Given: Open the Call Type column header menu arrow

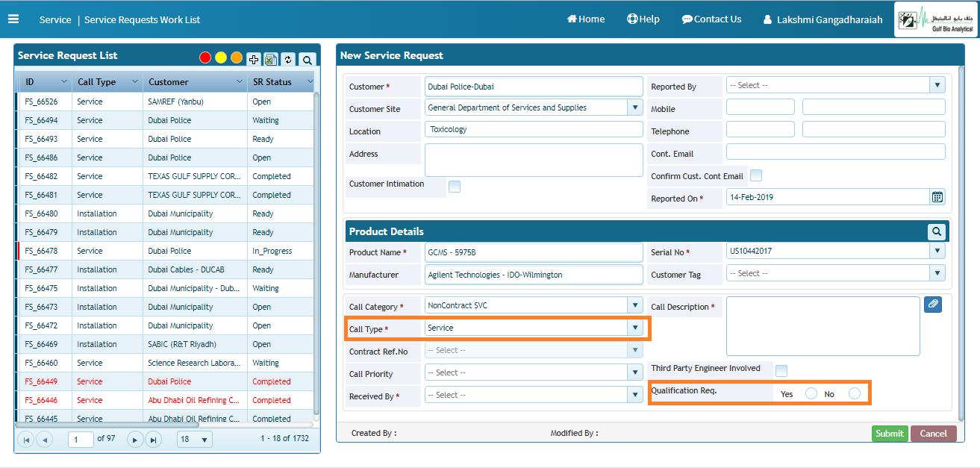Looking at the screenshot, I should (135, 81).
